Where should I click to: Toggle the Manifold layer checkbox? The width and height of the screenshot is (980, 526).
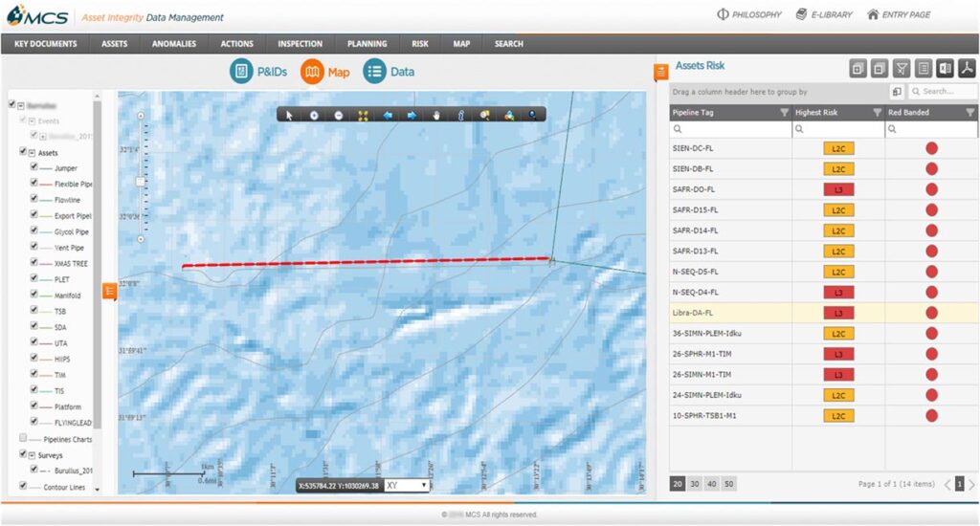pos(34,296)
